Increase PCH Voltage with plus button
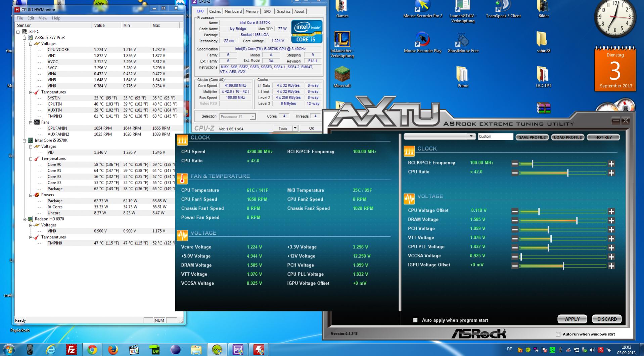 (x=611, y=230)
